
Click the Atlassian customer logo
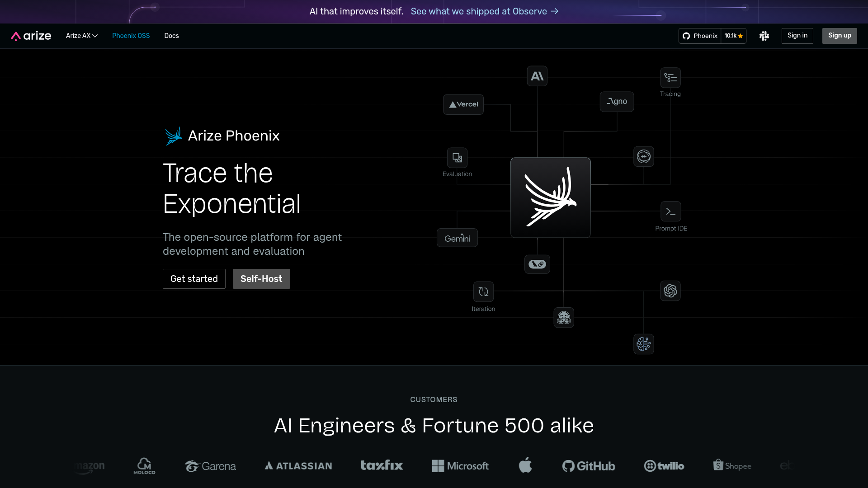(298, 466)
